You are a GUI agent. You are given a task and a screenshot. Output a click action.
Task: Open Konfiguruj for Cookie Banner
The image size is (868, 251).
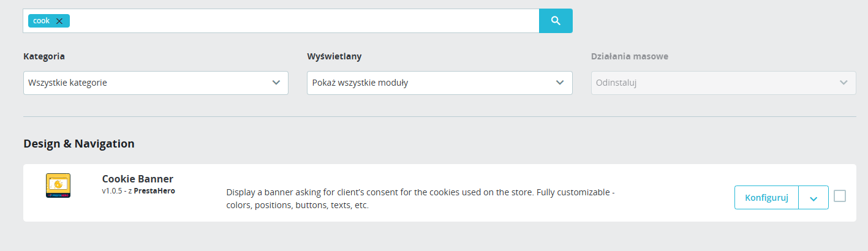(766, 198)
